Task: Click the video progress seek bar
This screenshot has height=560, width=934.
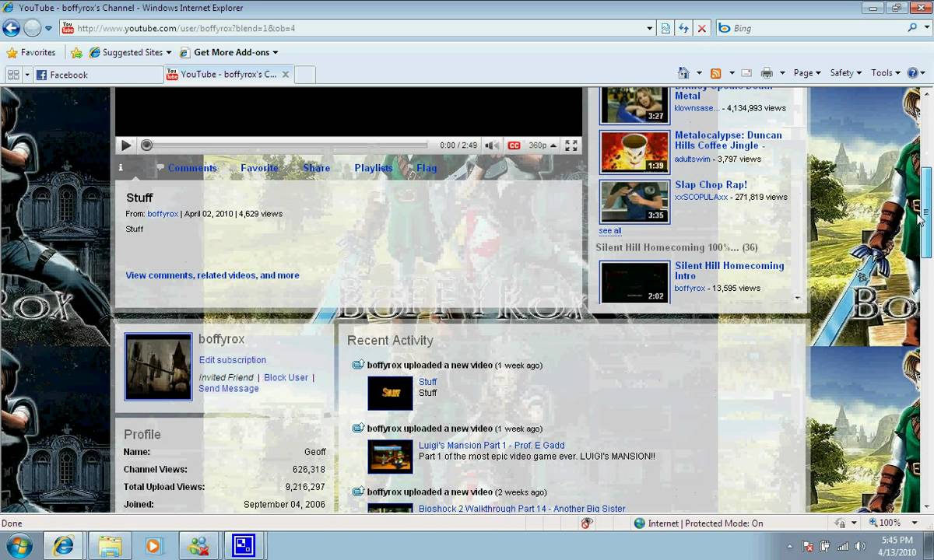Action: tap(284, 145)
